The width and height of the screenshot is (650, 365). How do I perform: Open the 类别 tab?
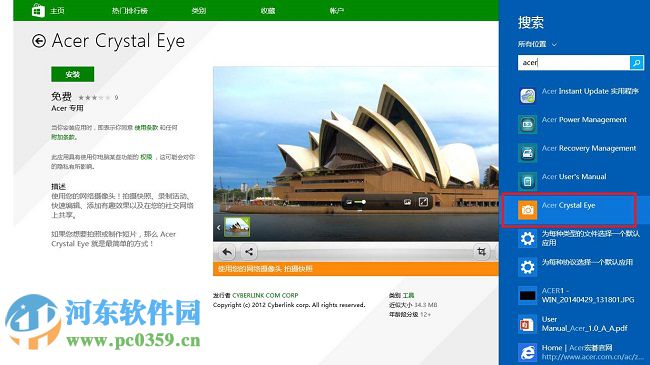(199, 11)
